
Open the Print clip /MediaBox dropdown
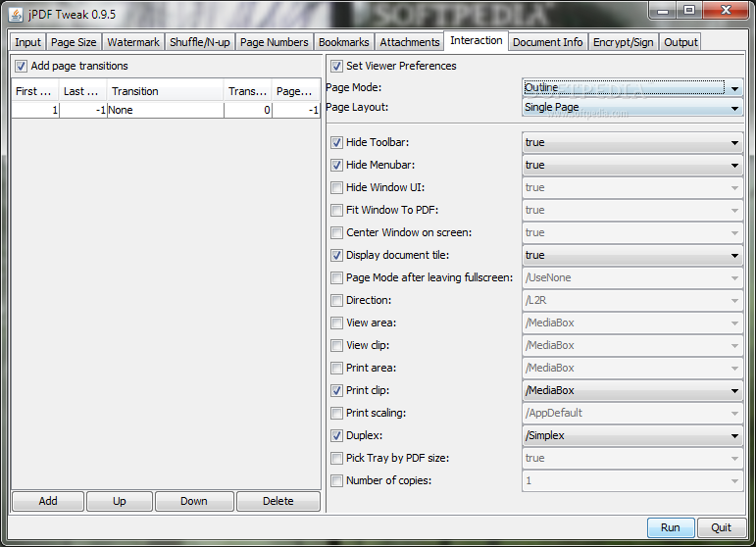click(632, 390)
